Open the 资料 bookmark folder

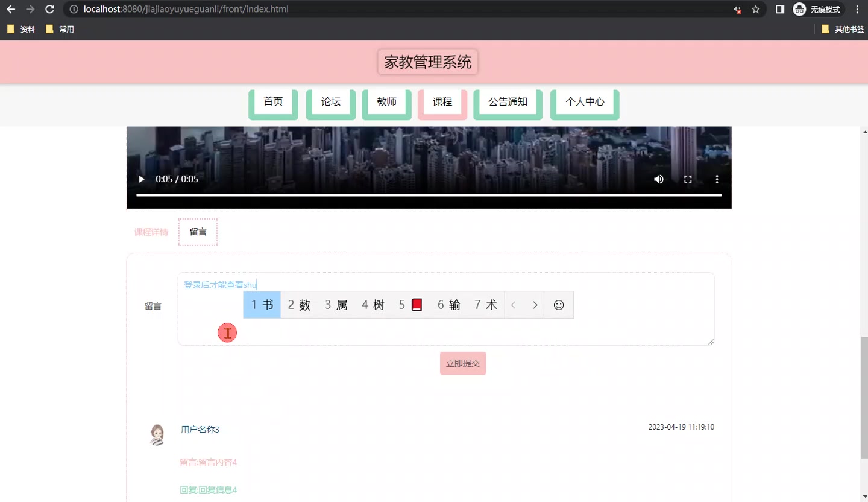[x=21, y=29]
